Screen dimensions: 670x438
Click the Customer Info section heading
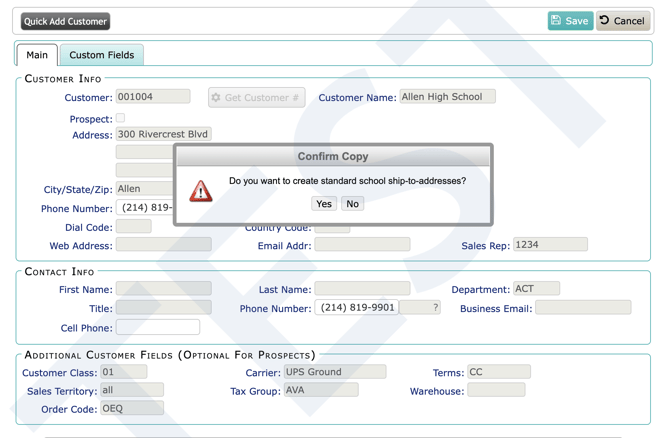click(x=63, y=79)
